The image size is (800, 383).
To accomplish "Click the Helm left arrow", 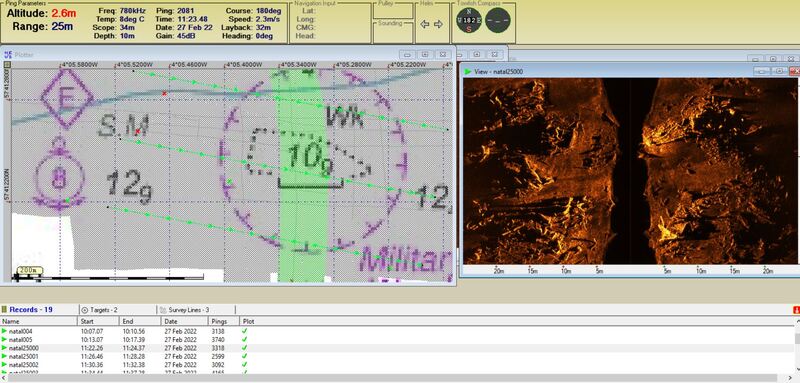I will (424, 24).
